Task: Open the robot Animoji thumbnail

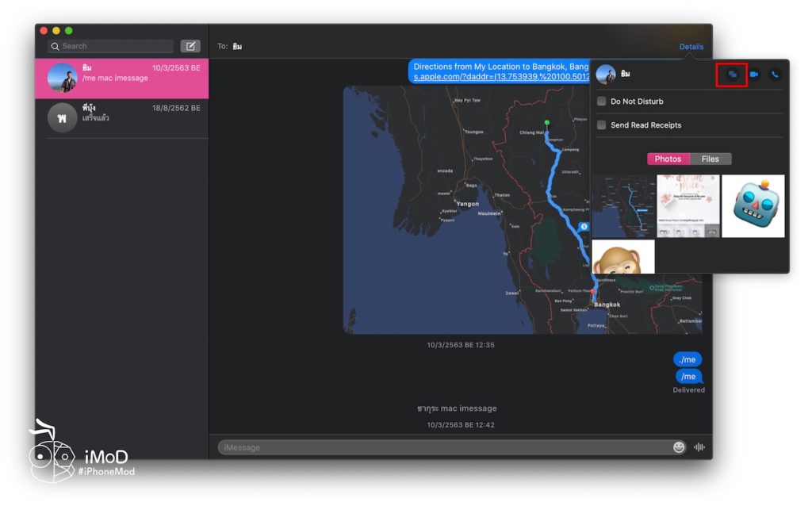Action: 753,206
